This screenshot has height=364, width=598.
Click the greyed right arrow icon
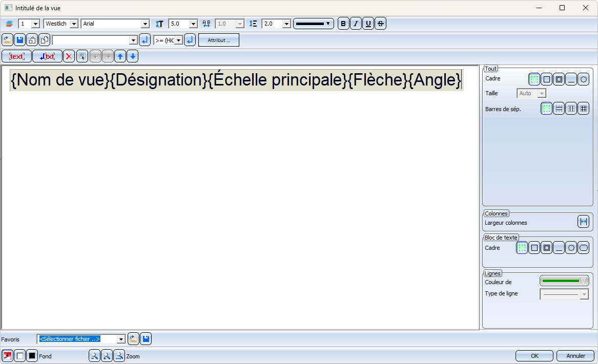(x=108, y=56)
